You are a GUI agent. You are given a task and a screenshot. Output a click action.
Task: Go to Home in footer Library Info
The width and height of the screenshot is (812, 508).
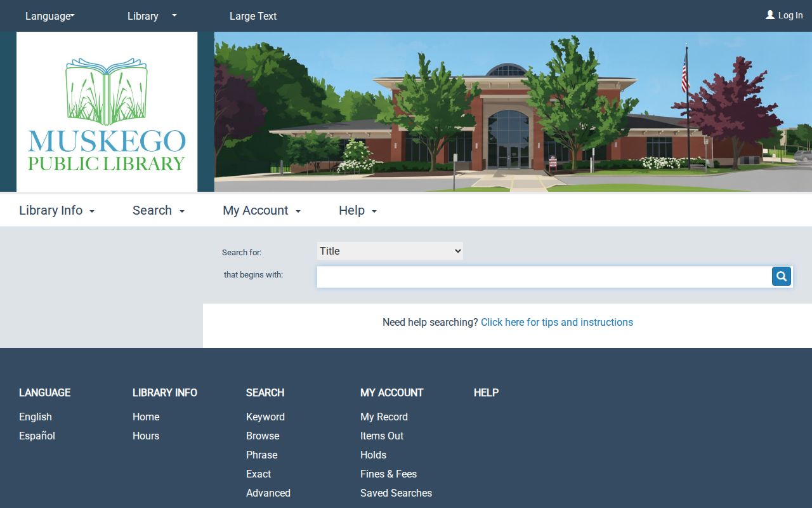pyautogui.click(x=146, y=417)
